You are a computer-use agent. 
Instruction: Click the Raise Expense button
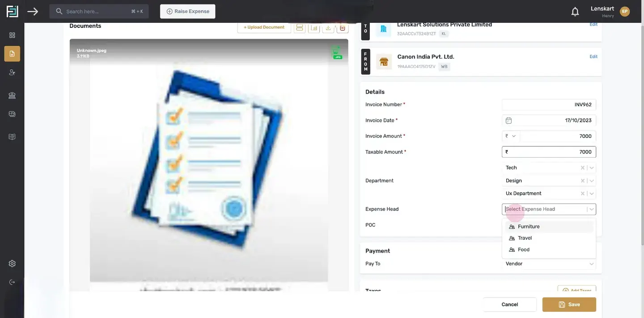click(x=187, y=11)
